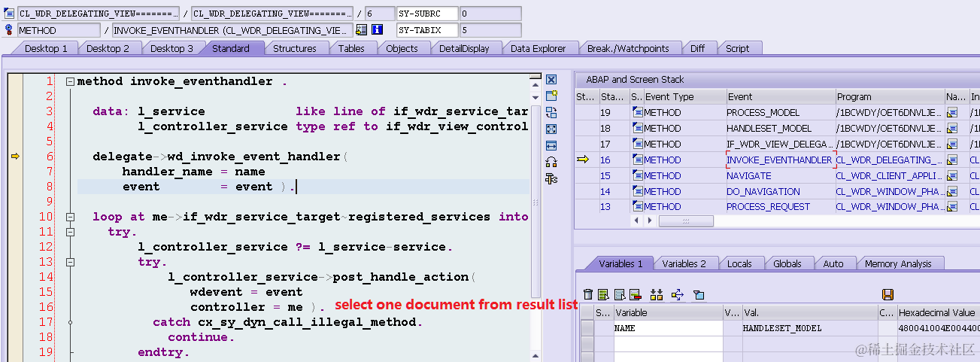Collapse the method invoke_eventhandler code block
The width and height of the screenshot is (980, 362).
[70, 81]
